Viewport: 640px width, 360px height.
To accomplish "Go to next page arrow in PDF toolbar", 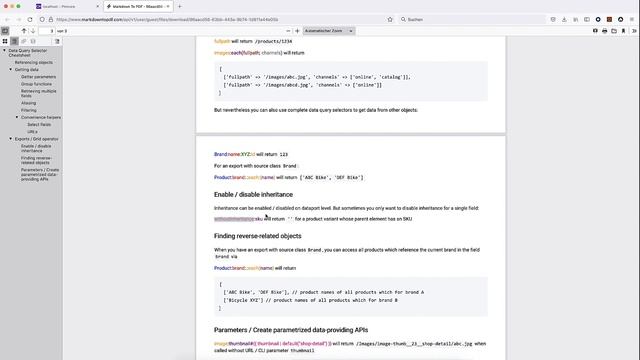I will coord(33,31).
